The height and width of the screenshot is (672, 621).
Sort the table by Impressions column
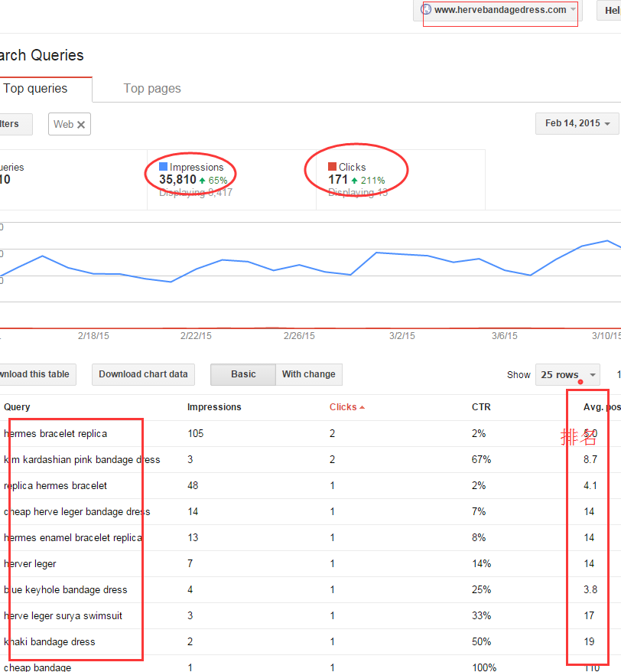(x=214, y=407)
